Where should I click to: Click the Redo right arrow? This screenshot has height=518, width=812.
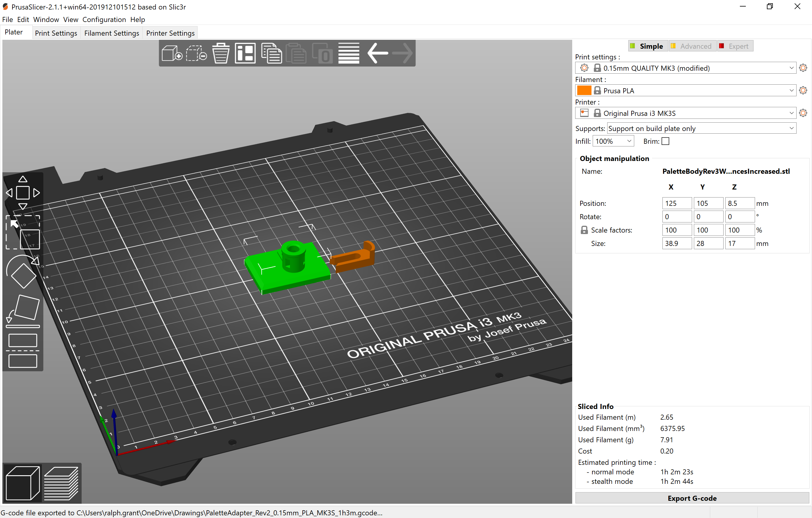(x=402, y=53)
